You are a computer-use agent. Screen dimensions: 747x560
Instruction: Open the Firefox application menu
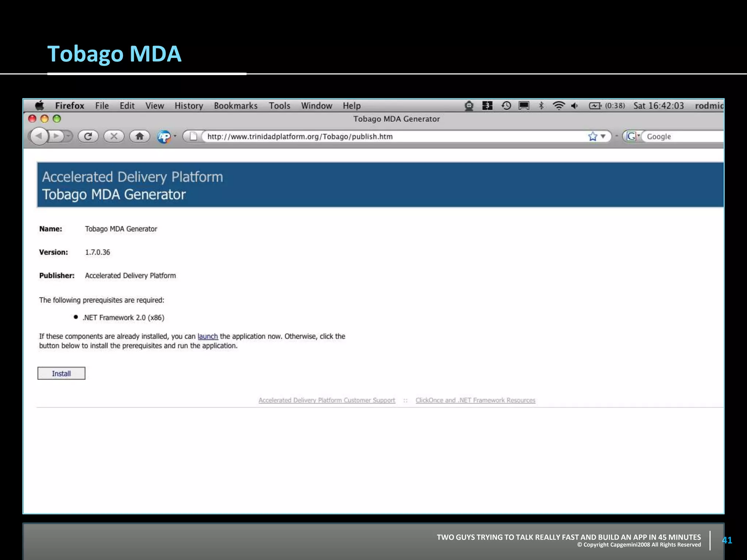click(70, 106)
